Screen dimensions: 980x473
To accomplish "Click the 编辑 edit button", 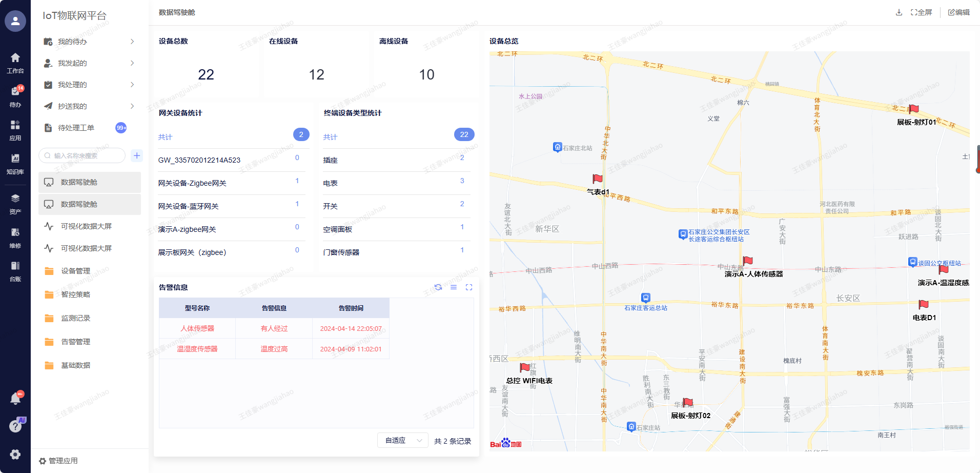I will 958,12.
